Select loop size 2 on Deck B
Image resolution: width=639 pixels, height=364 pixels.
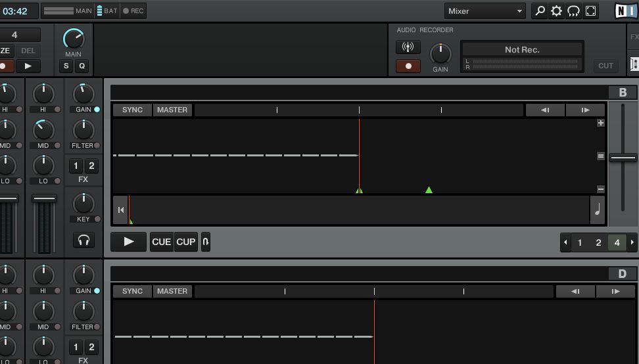coord(598,242)
